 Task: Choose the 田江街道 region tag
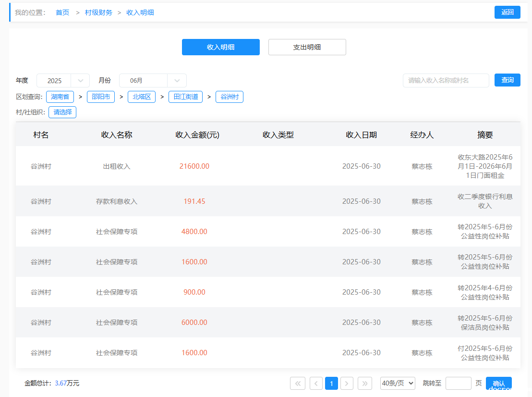[185, 97]
